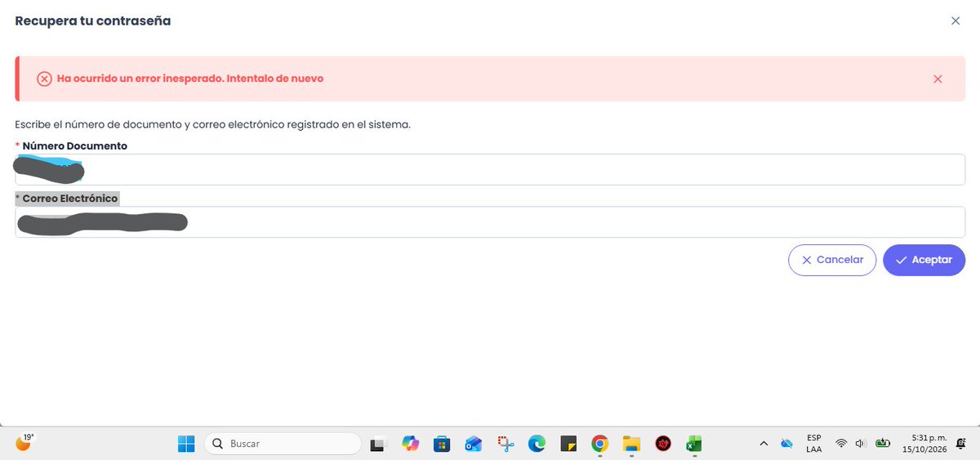Image resolution: width=980 pixels, height=460 pixels.
Task: Click the Aceptar button
Action: coord(924,260)
